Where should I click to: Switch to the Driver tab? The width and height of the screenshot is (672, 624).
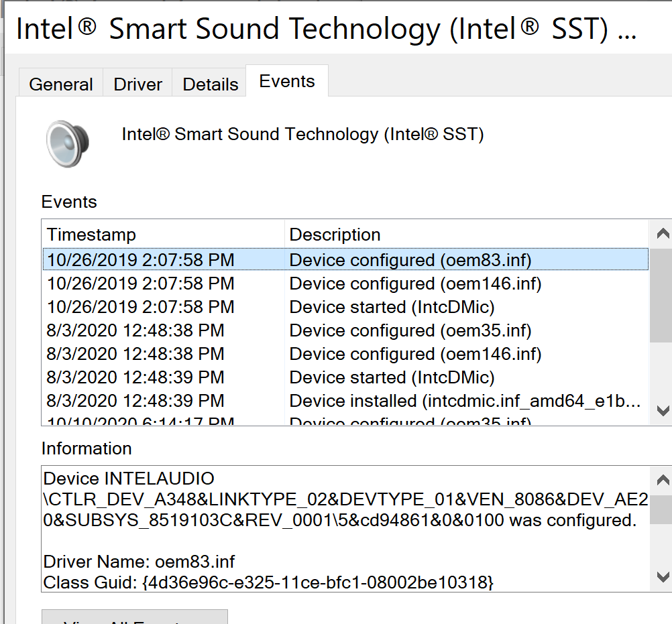(137, 83)
